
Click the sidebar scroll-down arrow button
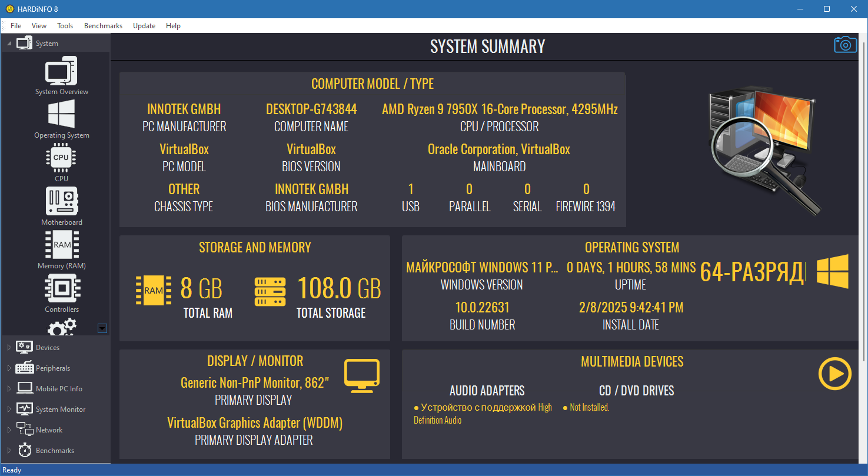(x=102, y=328)
